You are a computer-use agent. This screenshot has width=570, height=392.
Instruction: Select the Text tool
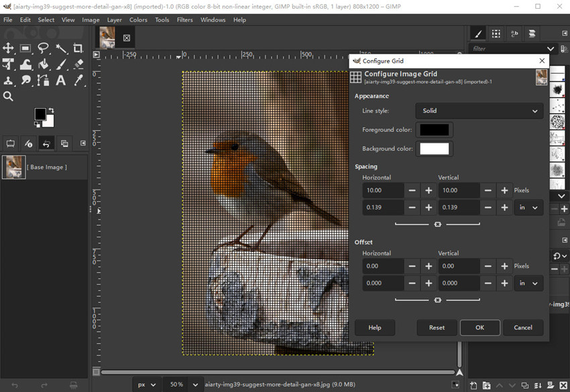pos(60,80)
